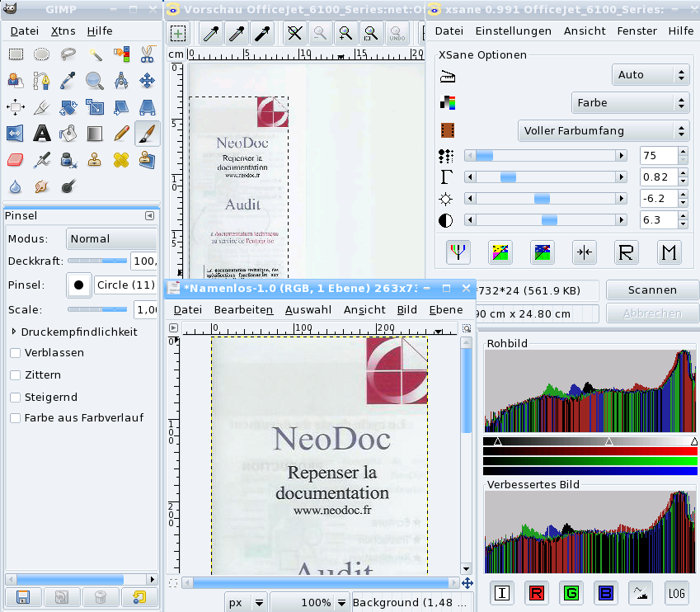The height and width of the screenshot is (612, 700).
Task: Open the Voller Farbumfang dropdown
Action: [604, 131]
